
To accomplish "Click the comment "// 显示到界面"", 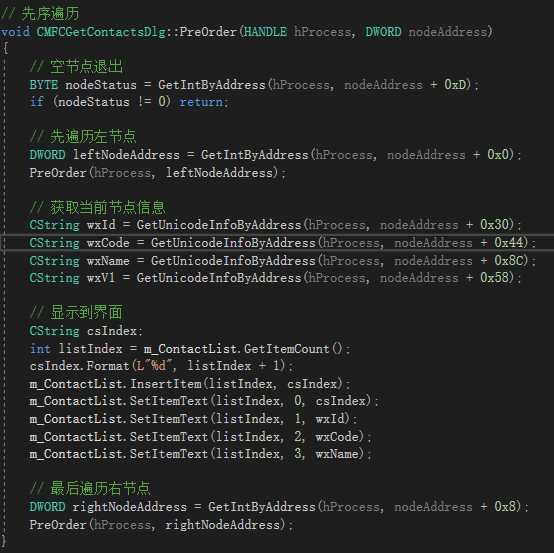I will pyautogui.click(x=76, y=312).
